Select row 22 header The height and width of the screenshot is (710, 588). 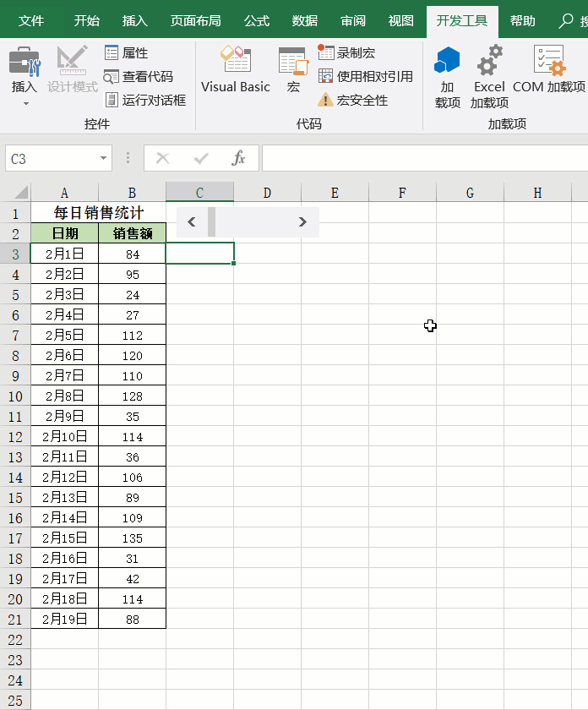15,639
